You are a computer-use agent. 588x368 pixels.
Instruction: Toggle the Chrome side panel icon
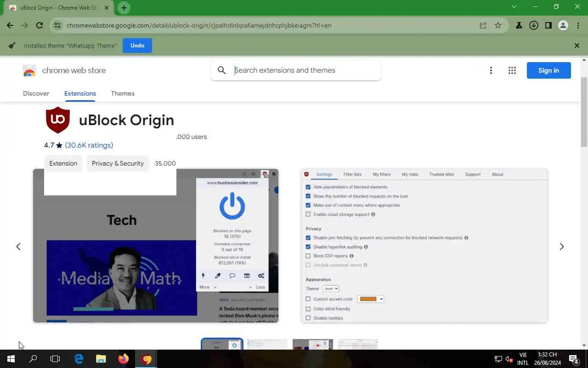(548, 25)
